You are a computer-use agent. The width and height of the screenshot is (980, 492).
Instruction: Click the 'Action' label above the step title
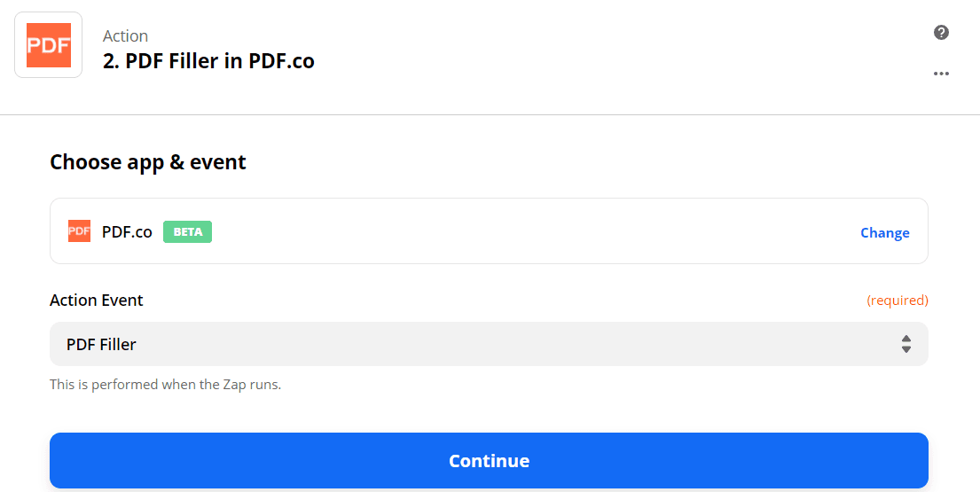coord(125,36)
